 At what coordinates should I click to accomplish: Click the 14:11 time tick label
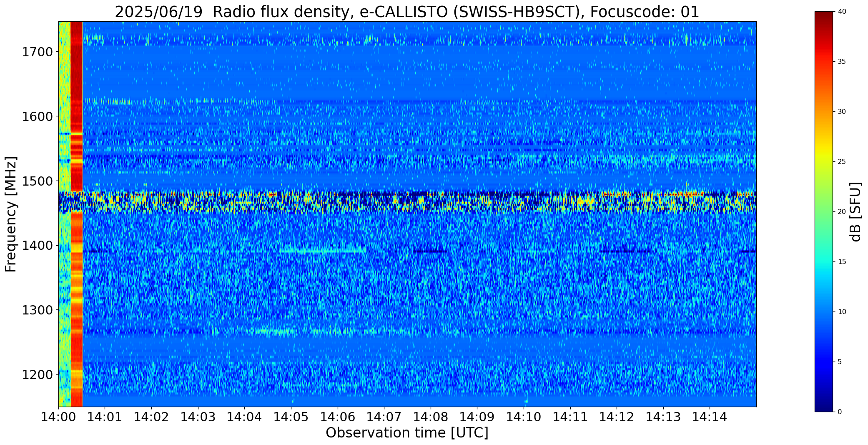[x=570, y=417]
